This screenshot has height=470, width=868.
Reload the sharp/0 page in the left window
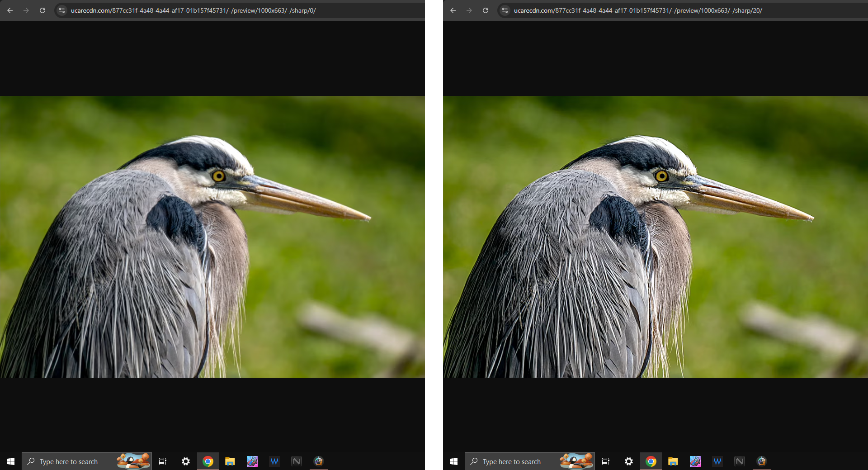tap(42, 10)
